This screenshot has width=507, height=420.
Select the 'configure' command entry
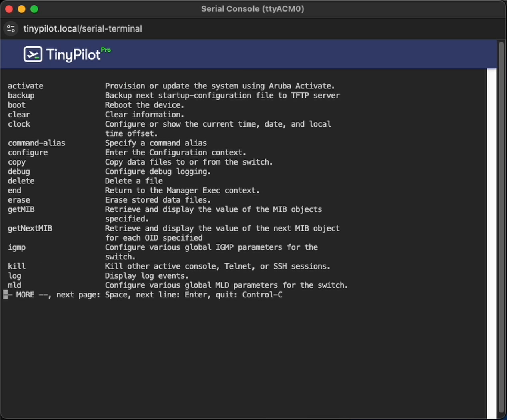[x=28, y=153]
